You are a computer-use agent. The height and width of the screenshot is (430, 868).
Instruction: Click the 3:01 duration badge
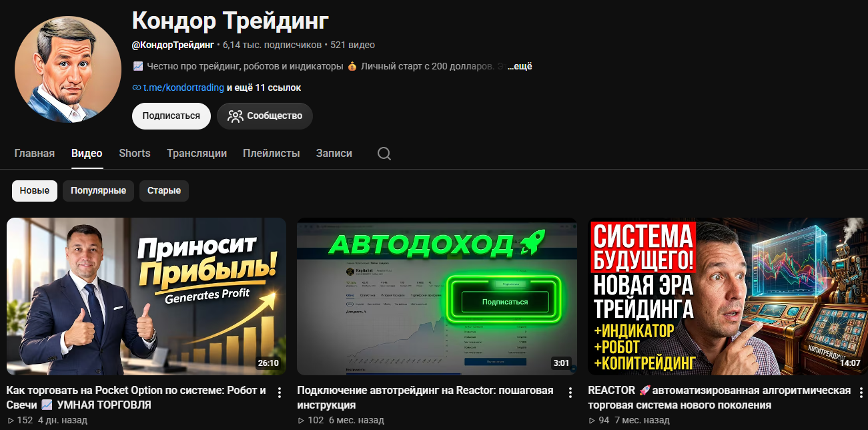tap(561, 363)
